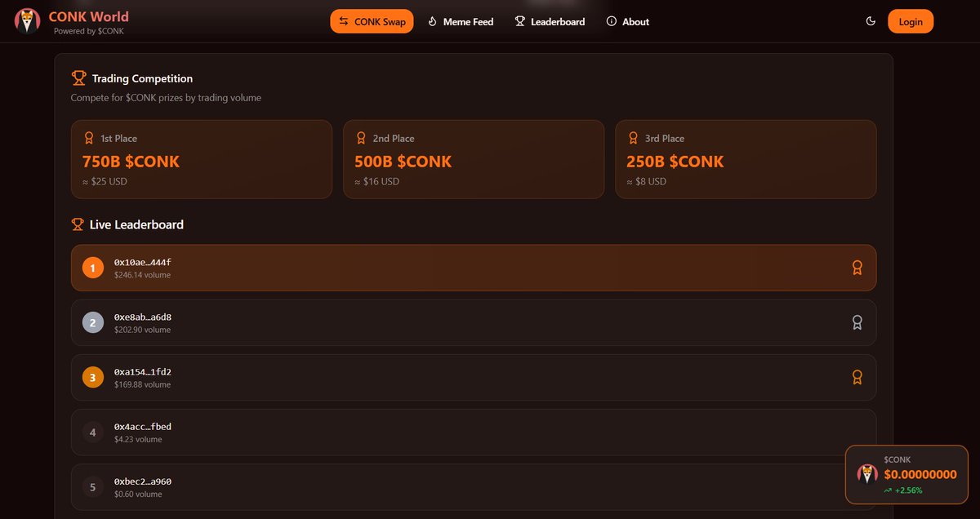Click rank 3 bronze badge
This screenshot has width=980, height=519.
click(x=93, y=377)
